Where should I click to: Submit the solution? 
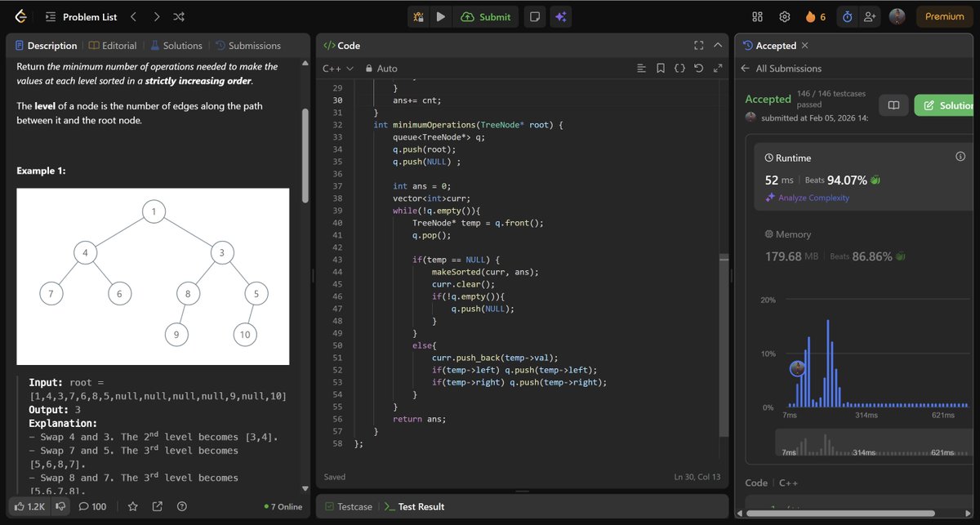pyautogui.click(x=486, y=16)
